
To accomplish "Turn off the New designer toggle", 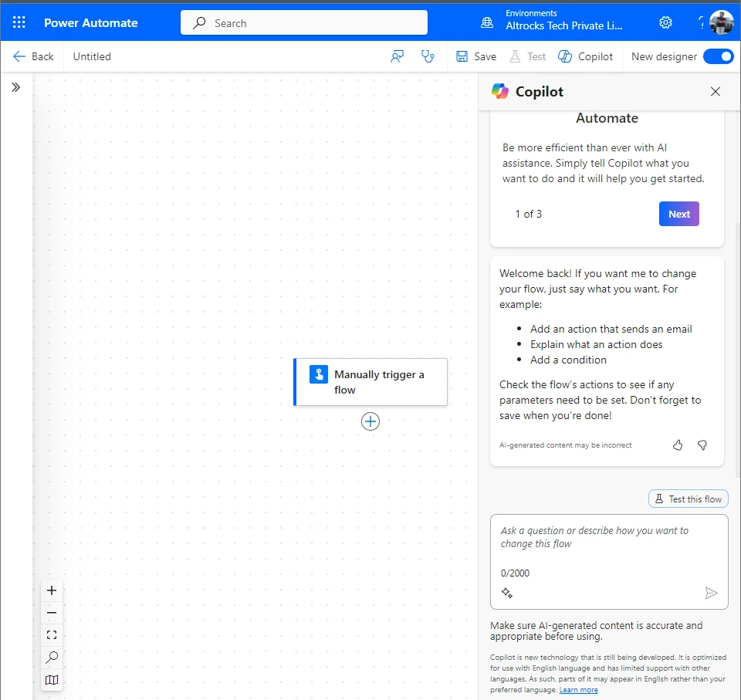I will coord(718,56).
